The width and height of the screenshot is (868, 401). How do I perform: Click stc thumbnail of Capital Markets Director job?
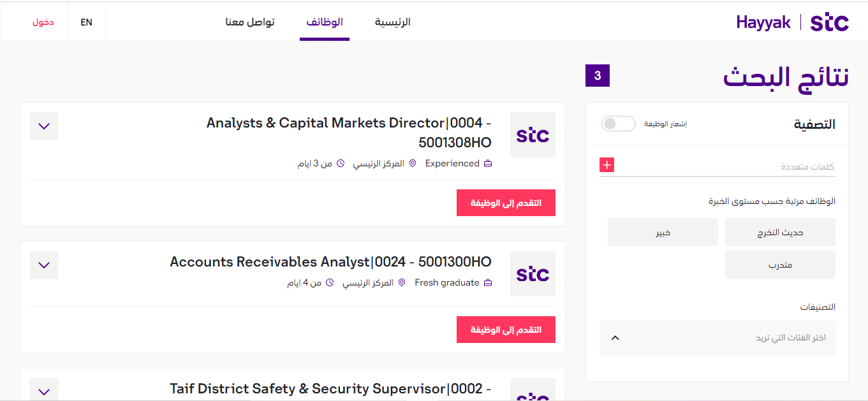[533, 135]
